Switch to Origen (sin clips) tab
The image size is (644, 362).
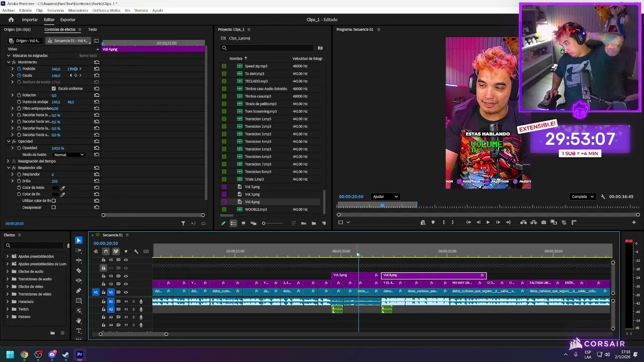(x=17, y=29)
